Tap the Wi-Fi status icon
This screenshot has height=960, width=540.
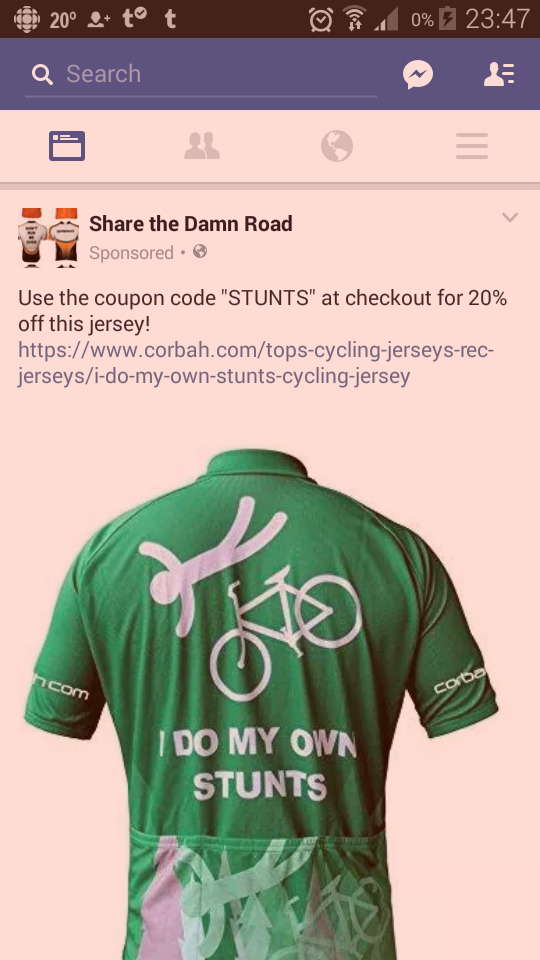[x=353, y=18]
